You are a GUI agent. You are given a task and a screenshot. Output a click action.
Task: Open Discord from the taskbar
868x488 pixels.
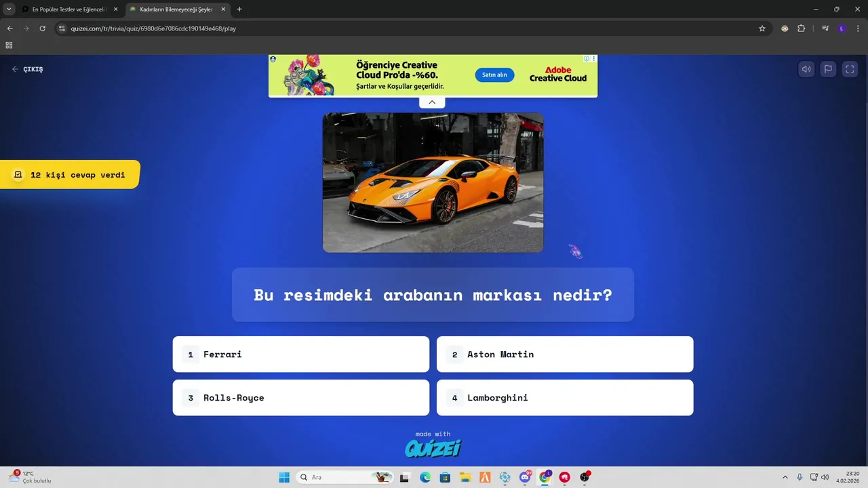pos(525,477)
